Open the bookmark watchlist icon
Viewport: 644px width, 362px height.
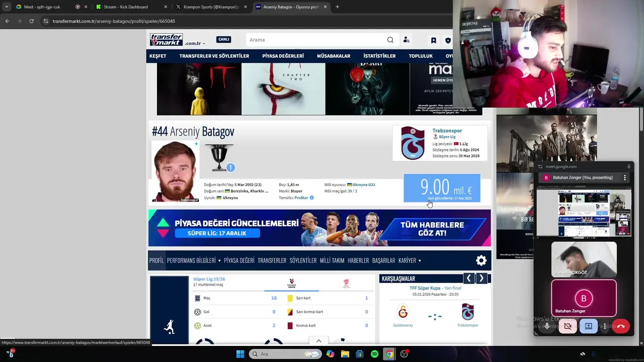pos(433,40)
